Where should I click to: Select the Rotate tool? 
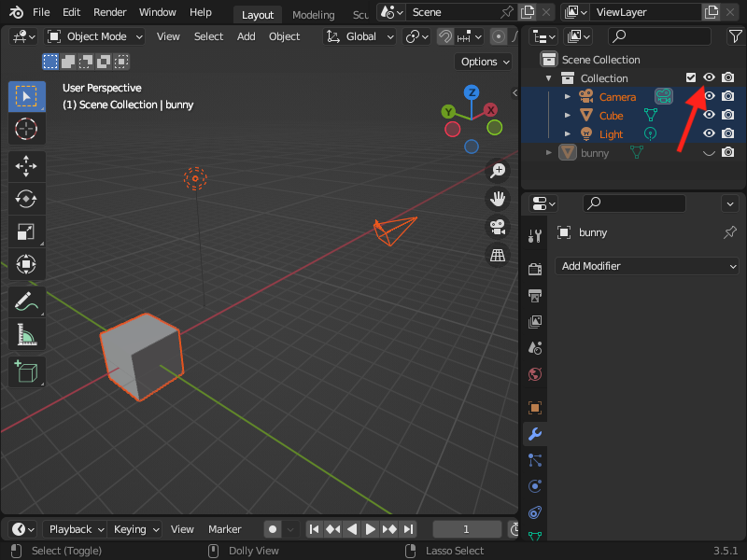point(27,199)
